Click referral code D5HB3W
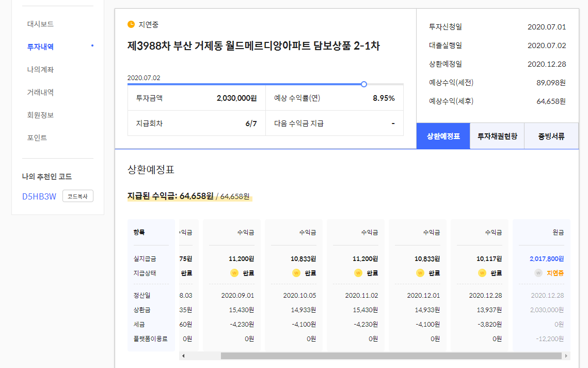The image size is (588, 368). (39, 196)
